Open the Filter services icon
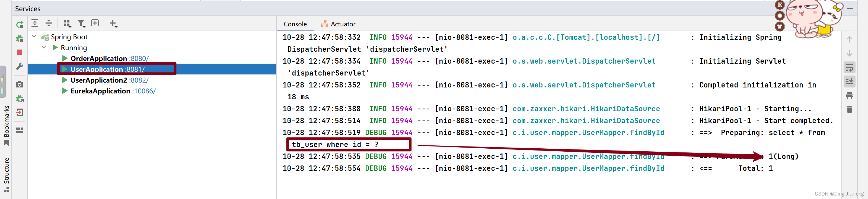Screen dimensions: 868x199 point(81,24)
